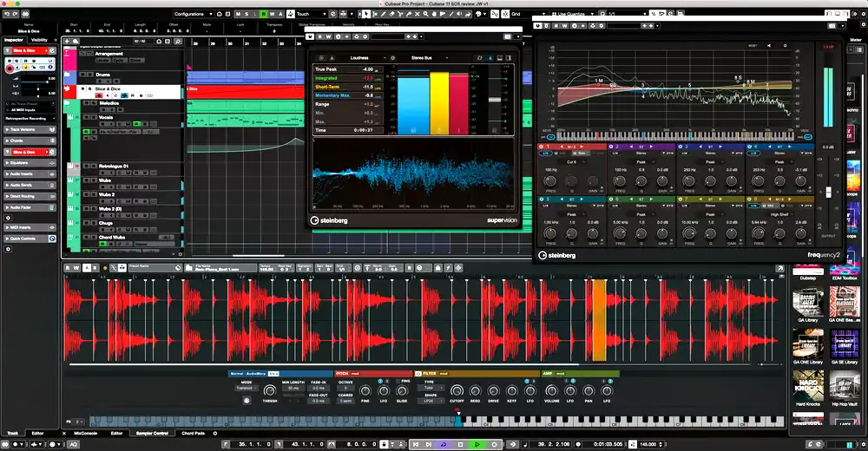Switch to the Visibility tab
The image size is (868, 451).
click(x=39, y=40)
